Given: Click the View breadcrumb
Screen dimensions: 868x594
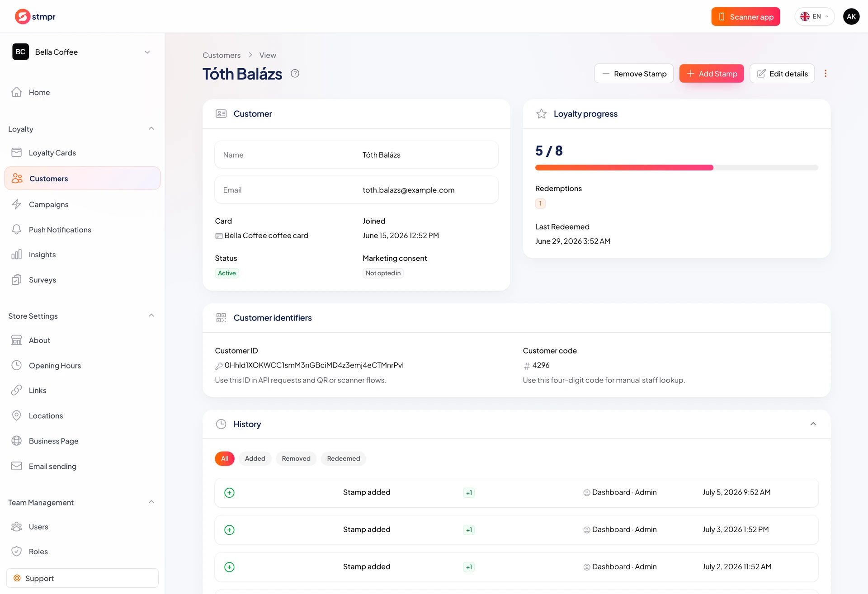Looking at the screenshot, I should [268, 55].
